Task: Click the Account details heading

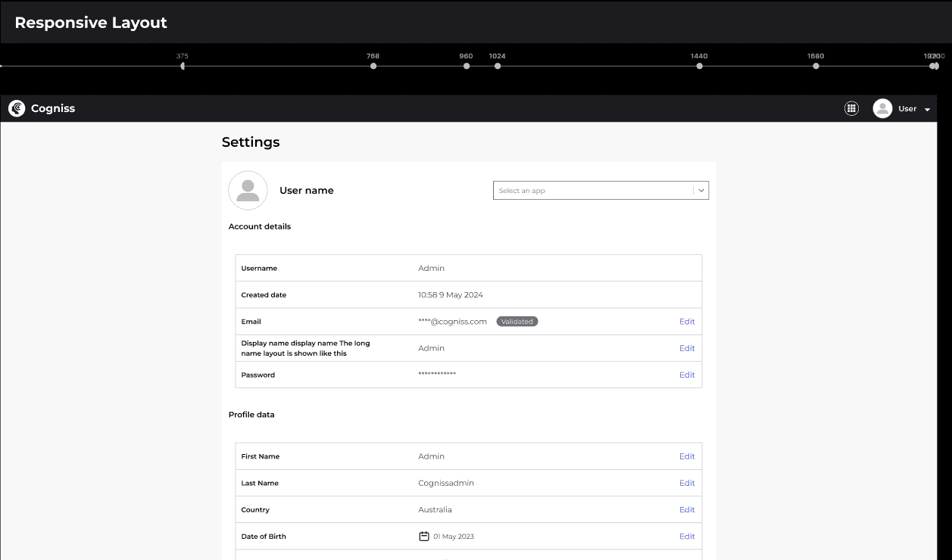Action: tap(260, 226)
